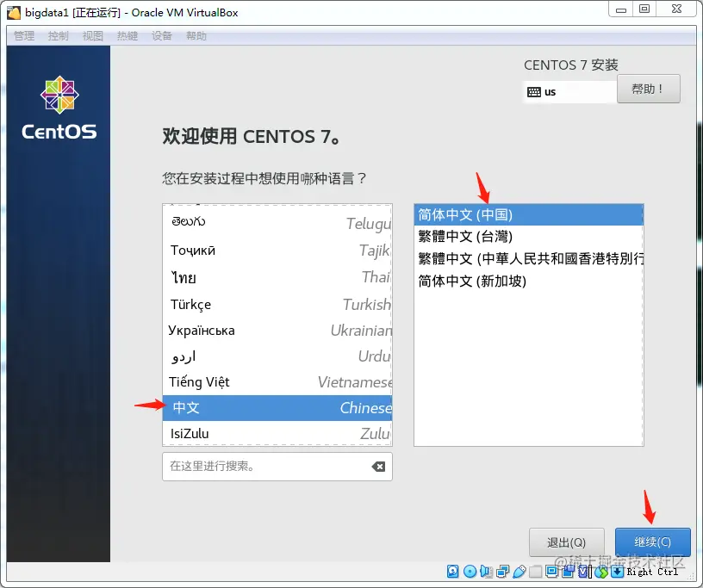Click the Right Ctrl host key label
Image resolution: width=703 pixels, height=588 pixels.
[652, 572]
